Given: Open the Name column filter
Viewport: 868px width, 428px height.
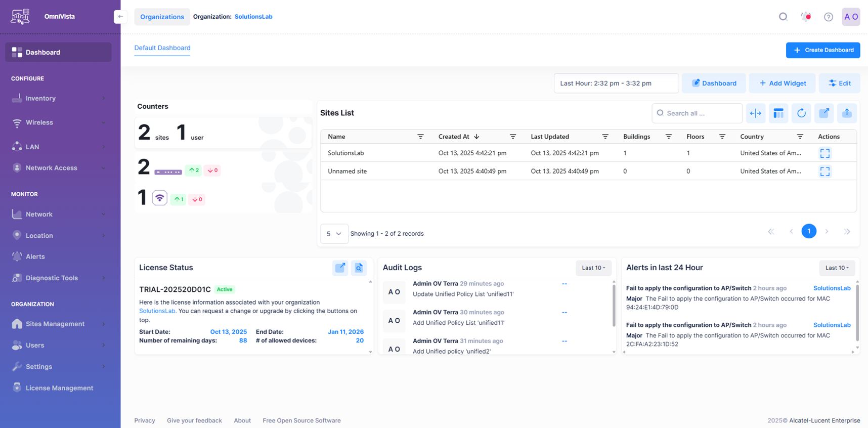Looking at the screenshot, I should click(x=420, y=137).
